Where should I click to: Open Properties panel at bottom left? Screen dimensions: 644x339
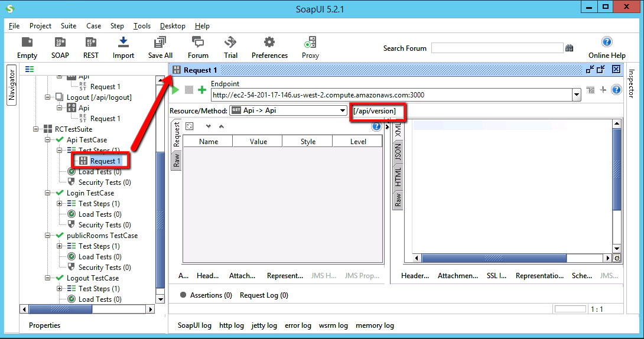tap(44, 325)
